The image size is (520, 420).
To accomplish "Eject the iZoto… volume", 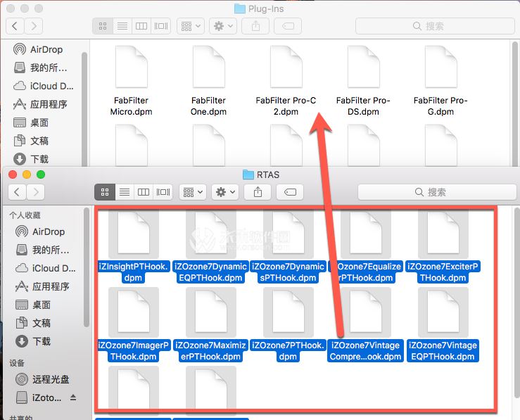I will (x=73, y=397).
